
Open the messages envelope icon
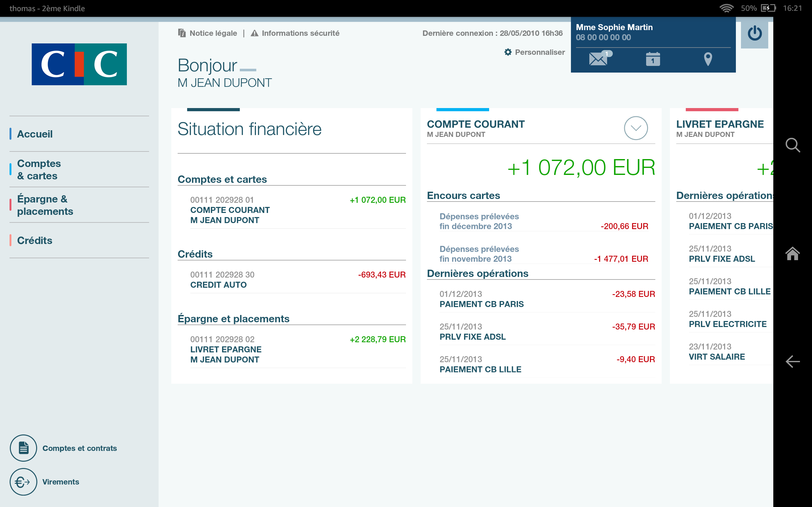click(x=599, y=59)
